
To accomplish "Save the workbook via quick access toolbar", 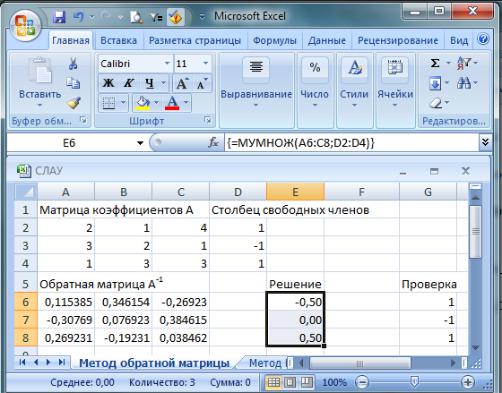I will click(x=59, y=17).
